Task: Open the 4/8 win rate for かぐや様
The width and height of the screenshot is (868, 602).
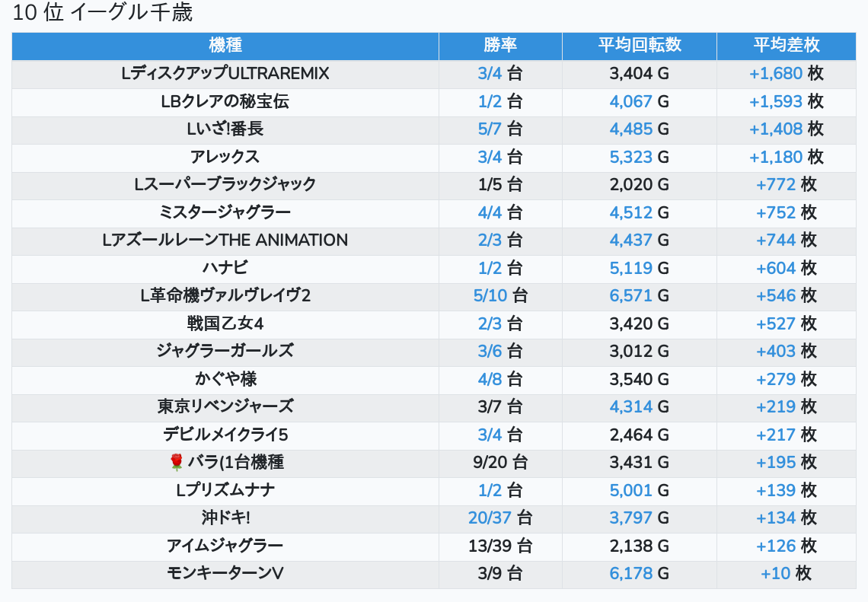Action: point(490,379)
